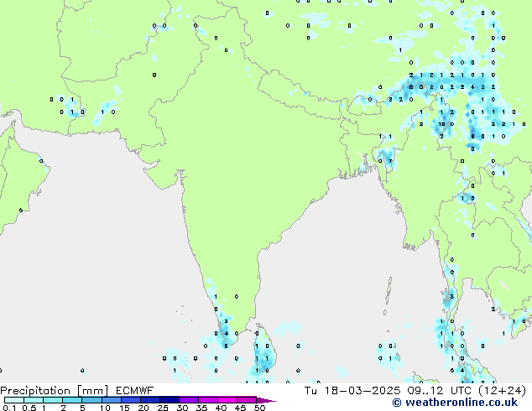Viewport: 532px width, 411px height.
Task: Click the legend value "25"
Action: tap(163, 408)
